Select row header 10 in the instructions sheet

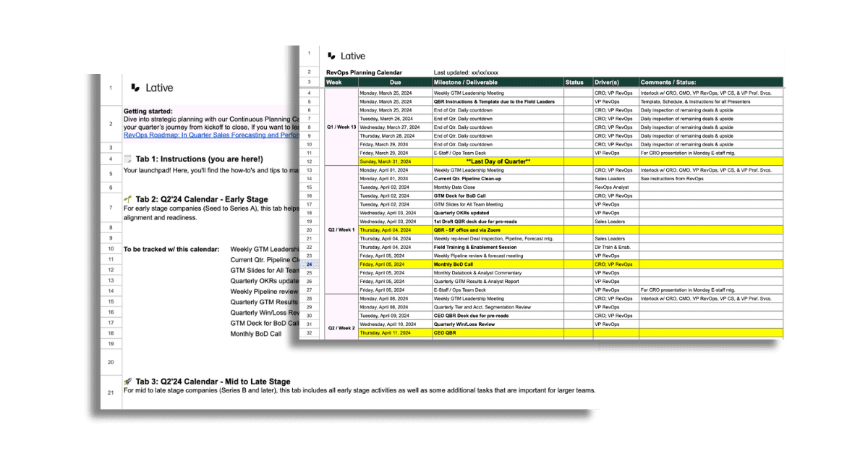point(111,248)
